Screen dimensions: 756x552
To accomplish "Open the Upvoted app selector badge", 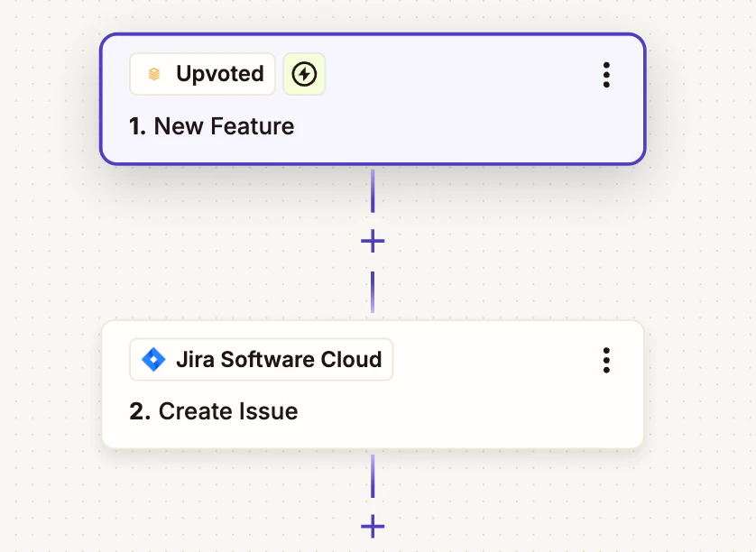I will (x=202, y=74).
